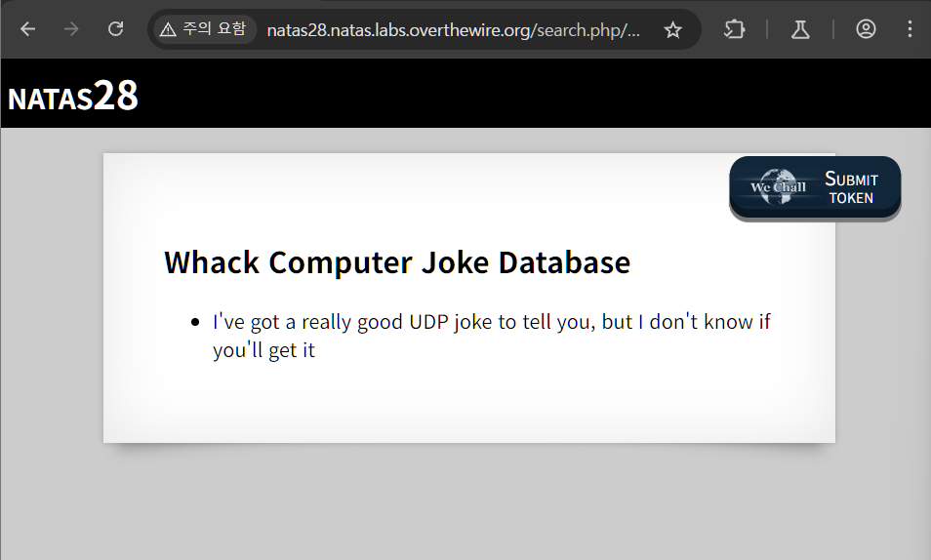Open the Extensions puzzle icon
Viewport: 931px width, 560px height.
pos(734,29)
